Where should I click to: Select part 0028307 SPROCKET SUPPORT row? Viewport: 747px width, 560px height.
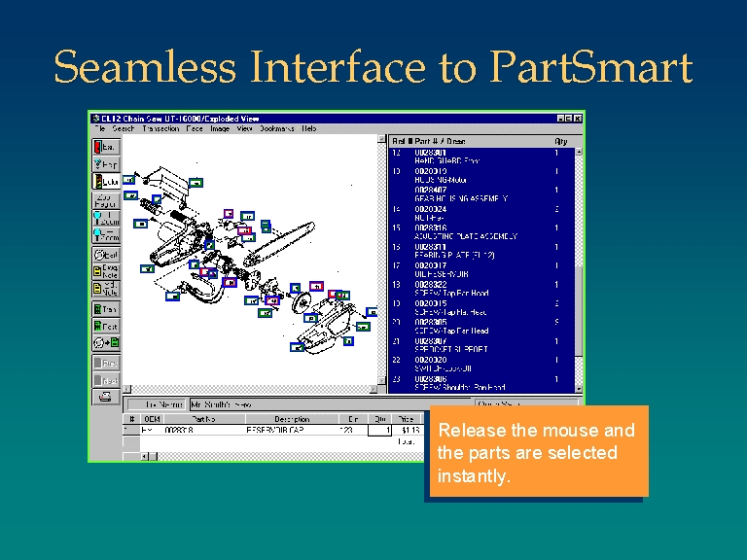click(482, 345)
